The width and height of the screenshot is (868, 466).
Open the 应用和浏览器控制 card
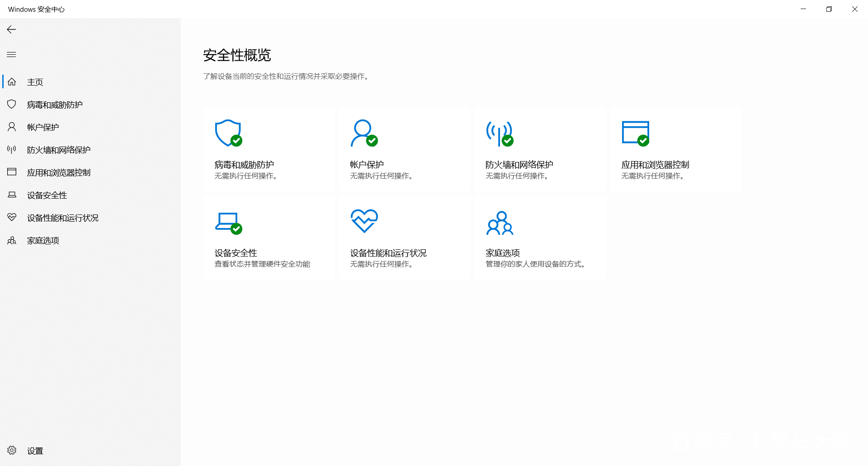(x=675, y=149)
